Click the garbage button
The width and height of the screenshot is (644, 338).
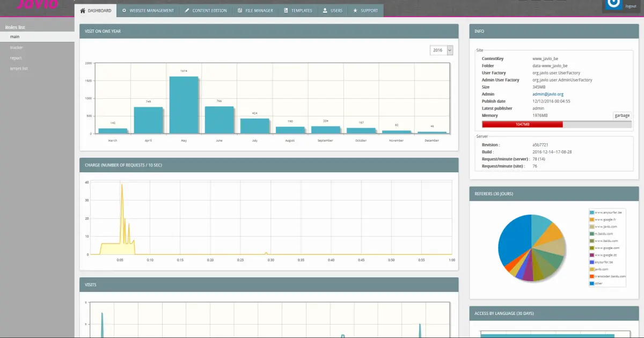(x=621, y=115)
